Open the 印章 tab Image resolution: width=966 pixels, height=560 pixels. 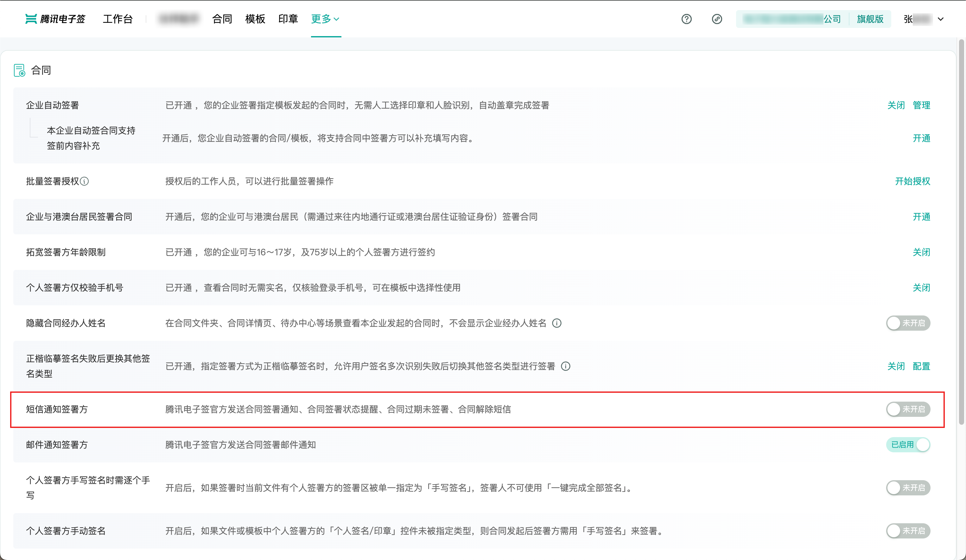(x=288, y=19)
